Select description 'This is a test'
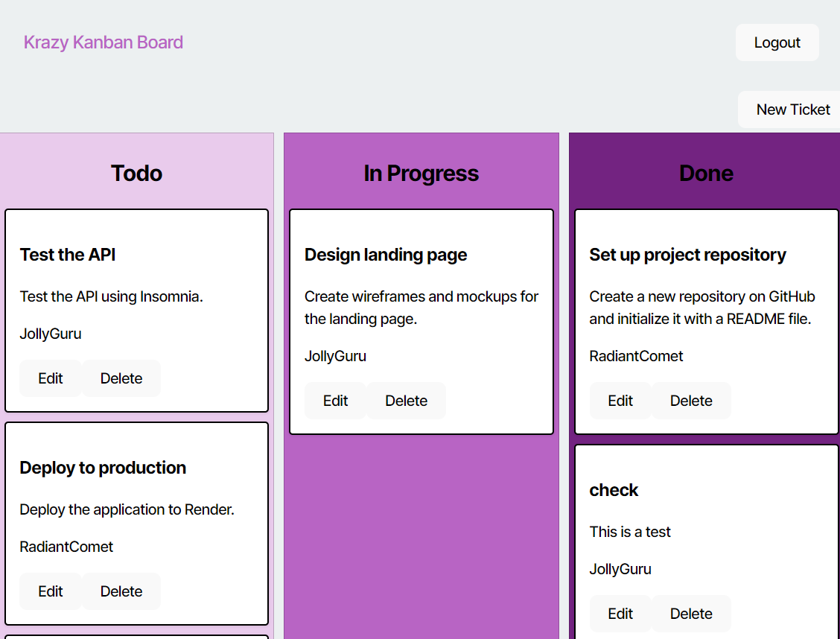Image resolution: width=840 pixels, height=639 pixels. [x=630, y=532]
